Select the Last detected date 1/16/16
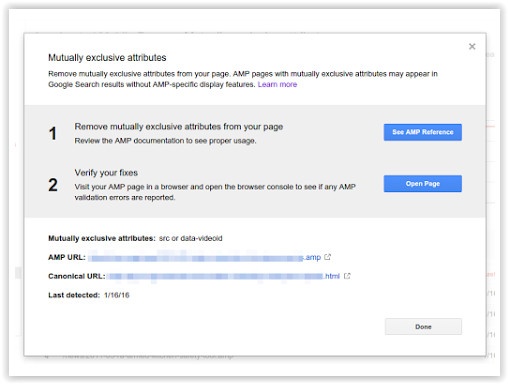 pyautogui.click(x=116, y=295)
